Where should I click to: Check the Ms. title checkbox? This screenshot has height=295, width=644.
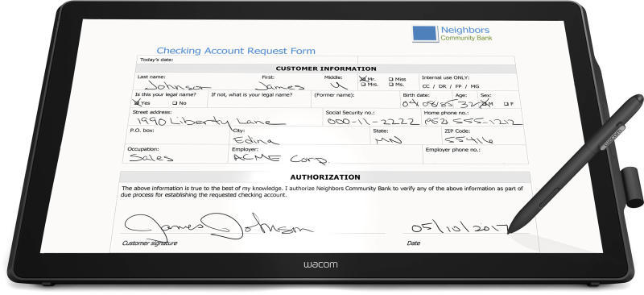(x=390, y=85)
